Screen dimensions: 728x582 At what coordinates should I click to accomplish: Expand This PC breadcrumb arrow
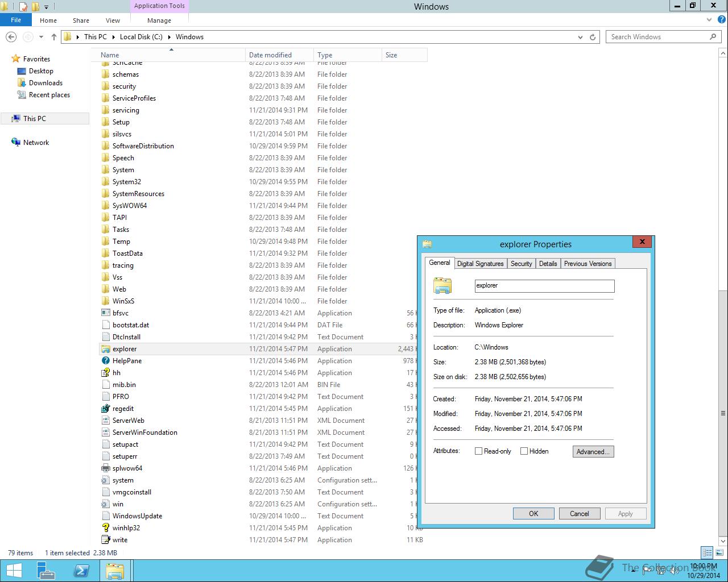click(x=113, y=37)
